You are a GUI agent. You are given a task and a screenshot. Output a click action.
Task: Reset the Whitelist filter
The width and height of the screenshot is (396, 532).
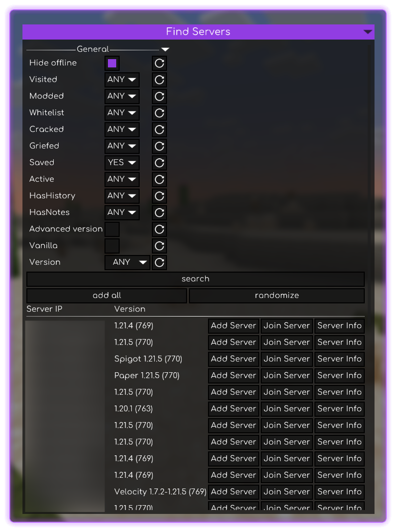[x=159, y=113]
